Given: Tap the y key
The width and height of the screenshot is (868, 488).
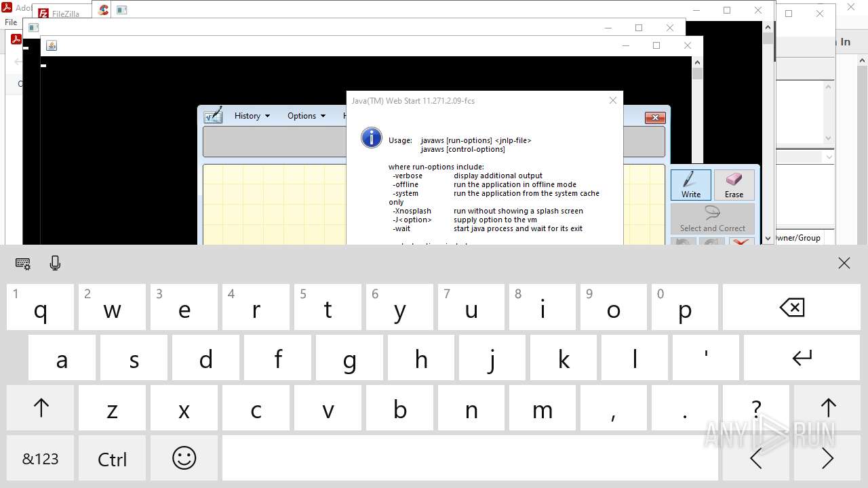Looking at the screenshot, I should (399, 307).
